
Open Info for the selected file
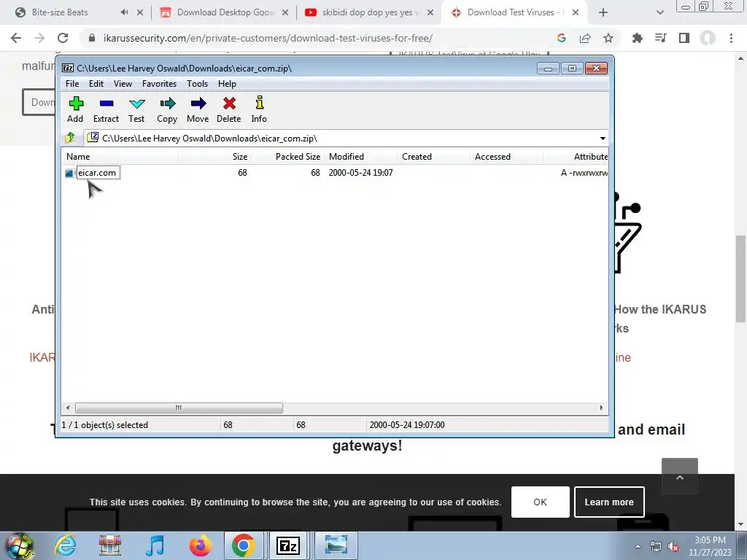pyautogui.click(x=259, y=110)
